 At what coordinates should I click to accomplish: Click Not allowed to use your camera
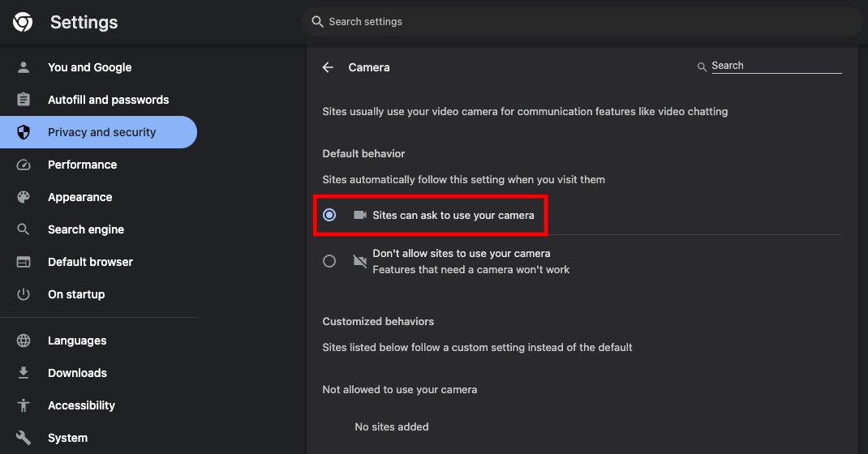point(400,389)
